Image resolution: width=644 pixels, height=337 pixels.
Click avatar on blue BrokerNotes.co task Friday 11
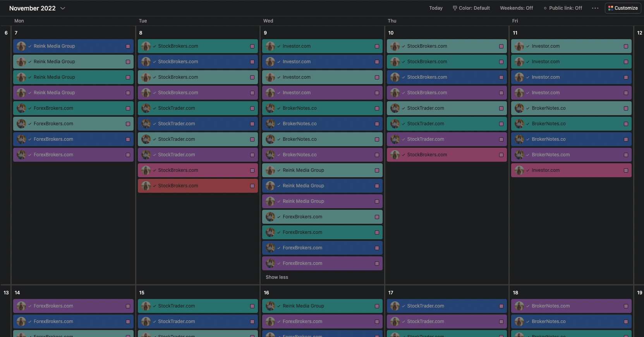point(519,139)
